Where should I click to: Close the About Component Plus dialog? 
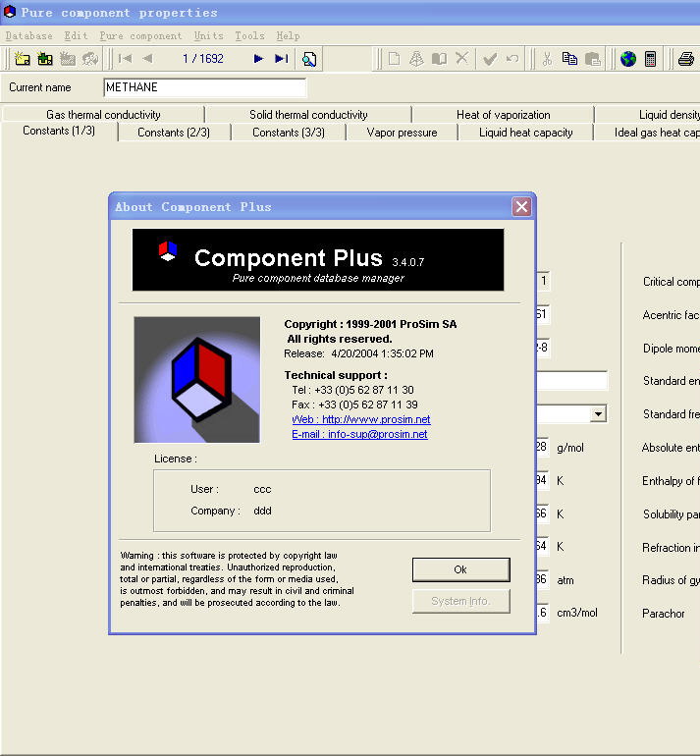click(x=521, y=207)
